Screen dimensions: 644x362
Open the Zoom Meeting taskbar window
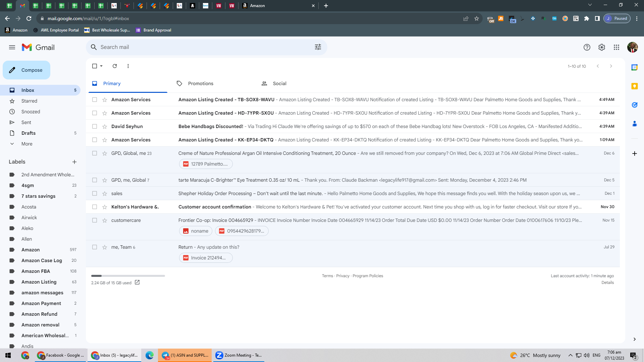click(238, 355)
